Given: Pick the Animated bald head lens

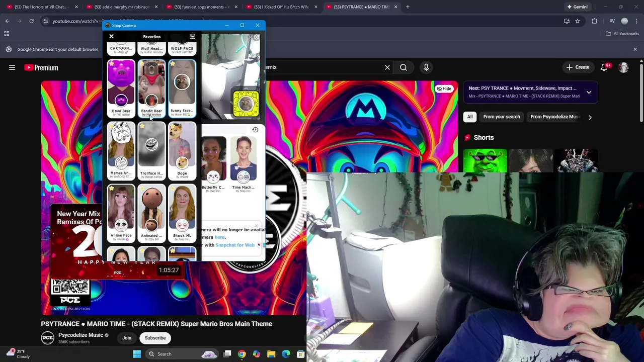Looking at the screenshot, I should (151, 213).
